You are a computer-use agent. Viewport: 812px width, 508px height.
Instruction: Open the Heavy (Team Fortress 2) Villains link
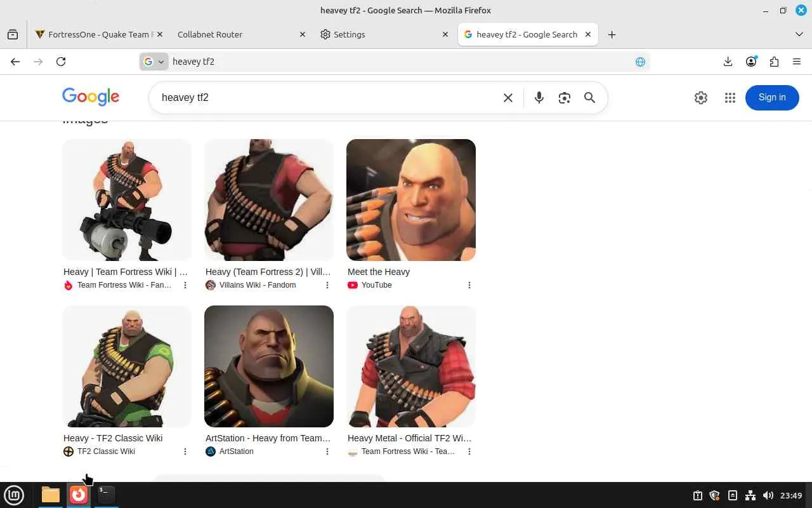[x=268, y=272]
